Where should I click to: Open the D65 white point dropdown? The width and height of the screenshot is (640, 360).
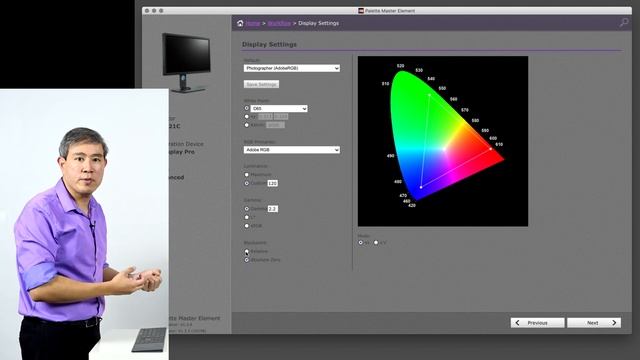coord(279,109)
